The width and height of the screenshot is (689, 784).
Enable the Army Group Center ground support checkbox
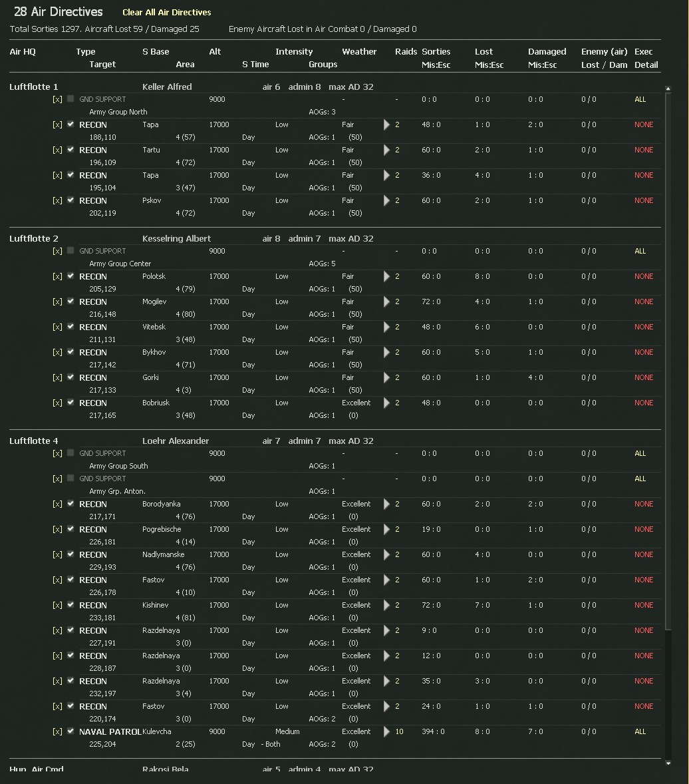click(x=70, y=251)
